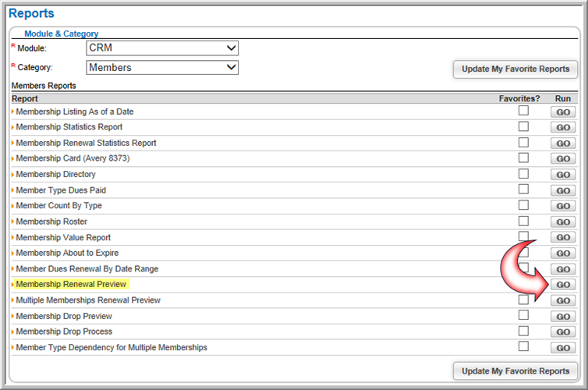The width and height of the screenshot is (588, 390).
Task: Expand arrow beside Membership Card (Avery 8373)
Action: pyautogui.click(x=12, y=158)
